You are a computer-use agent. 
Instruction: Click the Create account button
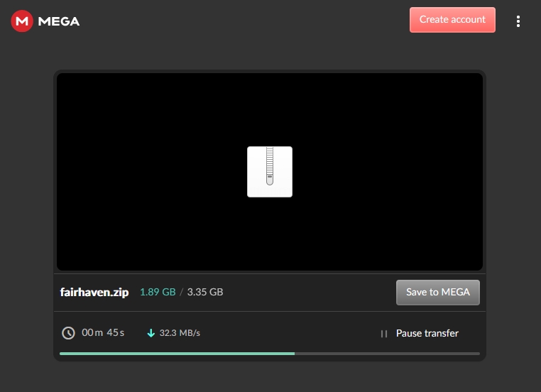click(452, 20)
